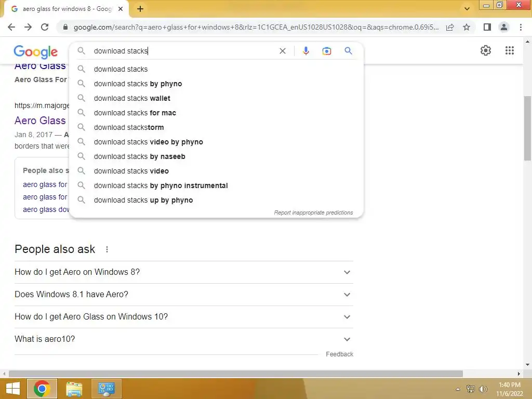Select suggestion 'download stacks by phyno'

(216, 84)
